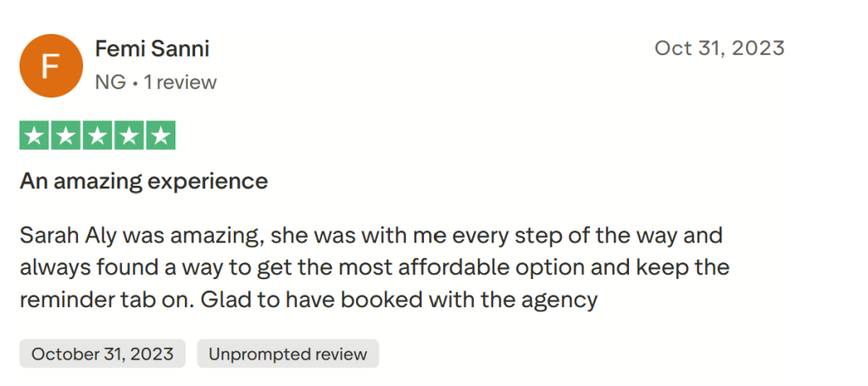This screenshot has height=386, width=868.
Task: Click the first green rating star
Action: [35, 136]
